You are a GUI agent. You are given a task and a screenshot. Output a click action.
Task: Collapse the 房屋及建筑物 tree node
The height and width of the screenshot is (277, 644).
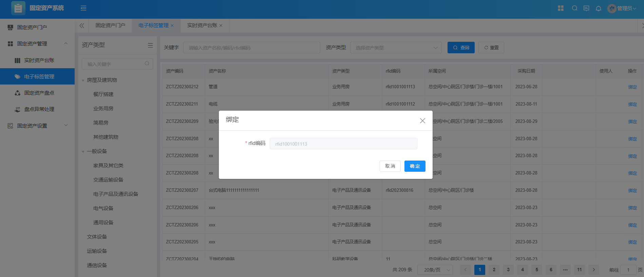(83, 80)
